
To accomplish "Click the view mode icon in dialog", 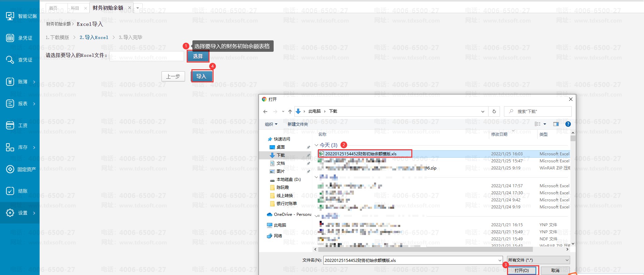I will pyautogui.click(x=538, y=124).
